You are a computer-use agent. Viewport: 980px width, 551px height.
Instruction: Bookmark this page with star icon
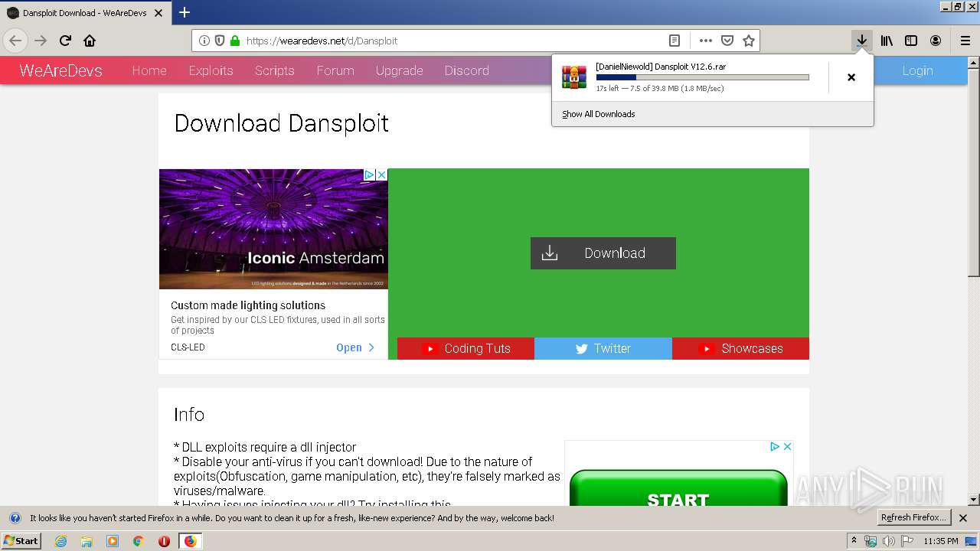pyautogui.click(x=749, y=41)
